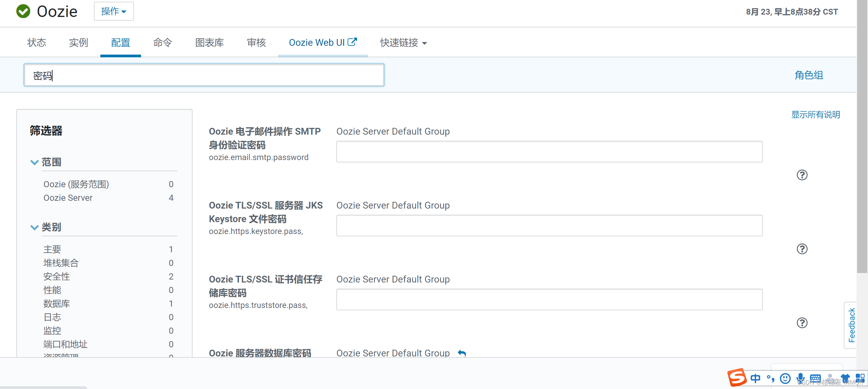Go to the 审核 tab
This screenshot has width=868, height=389.
[x=256, y=43]
